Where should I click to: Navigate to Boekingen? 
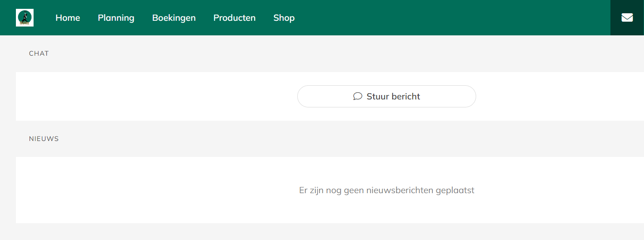(174, 18)
